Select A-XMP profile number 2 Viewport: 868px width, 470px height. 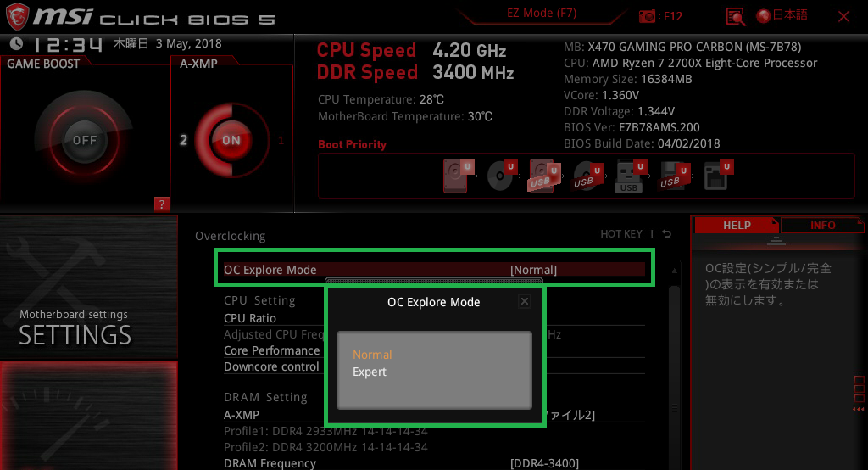pyautogui.click(x=183, y=140)
